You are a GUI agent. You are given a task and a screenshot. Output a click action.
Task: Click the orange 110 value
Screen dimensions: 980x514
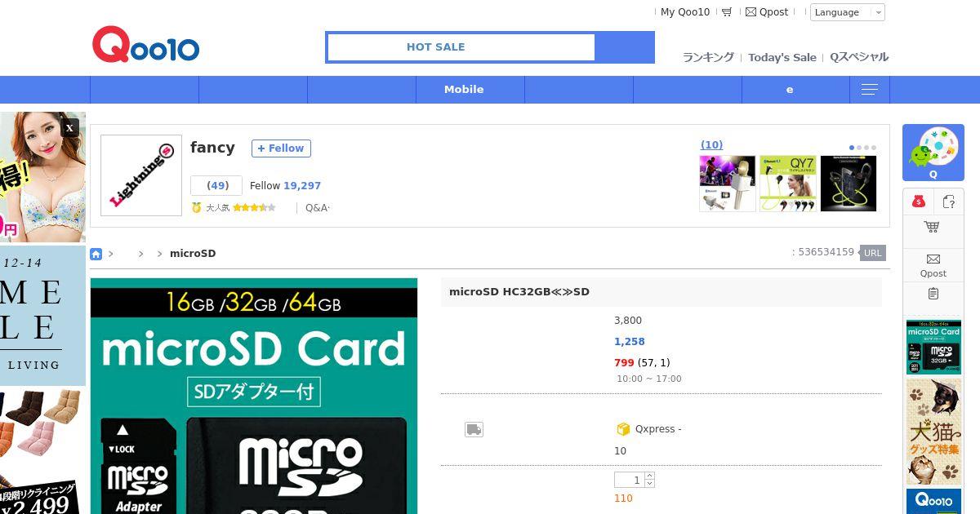[623, 498]
